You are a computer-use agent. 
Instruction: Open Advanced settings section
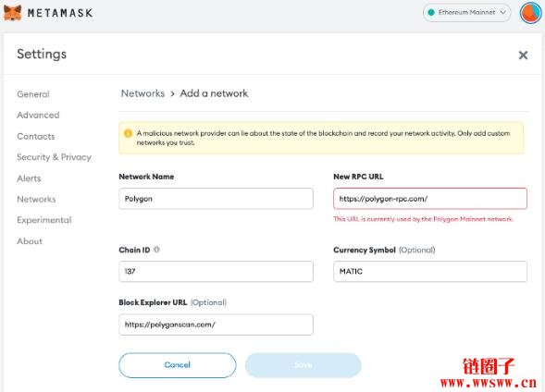(38, 115)
